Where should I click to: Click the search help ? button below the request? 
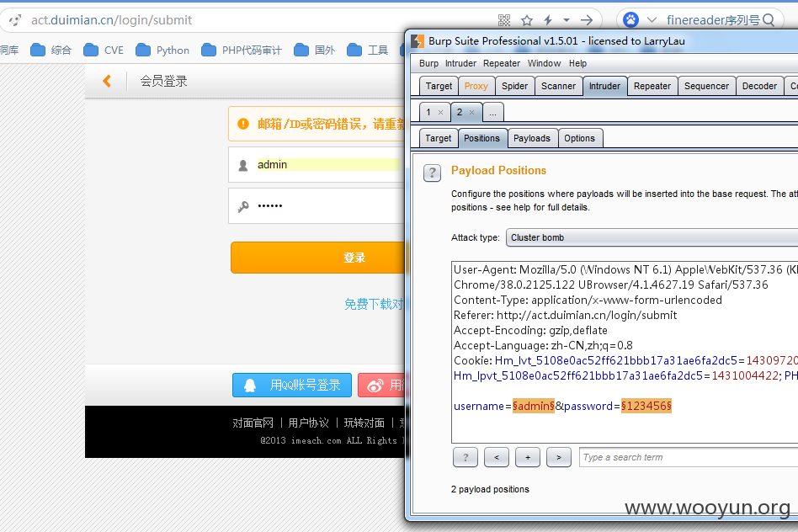pyautogui.click(x=465, y=457)
